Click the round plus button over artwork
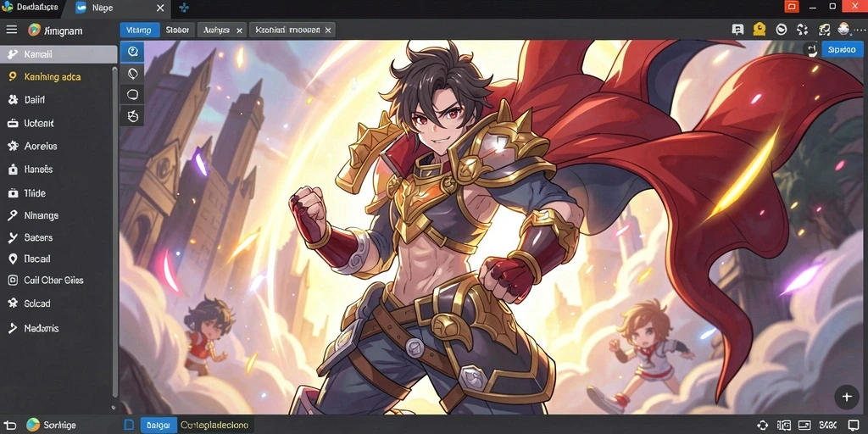 click(x=847, y=397)
